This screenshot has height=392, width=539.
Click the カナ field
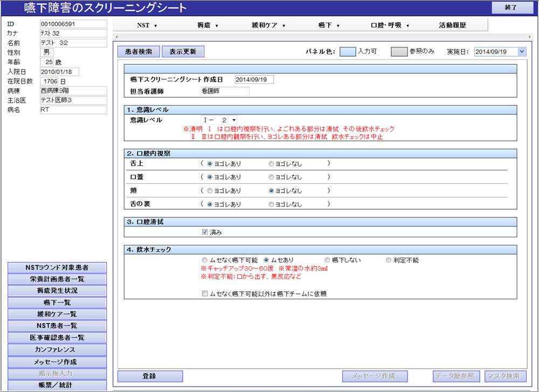[73, 33]
